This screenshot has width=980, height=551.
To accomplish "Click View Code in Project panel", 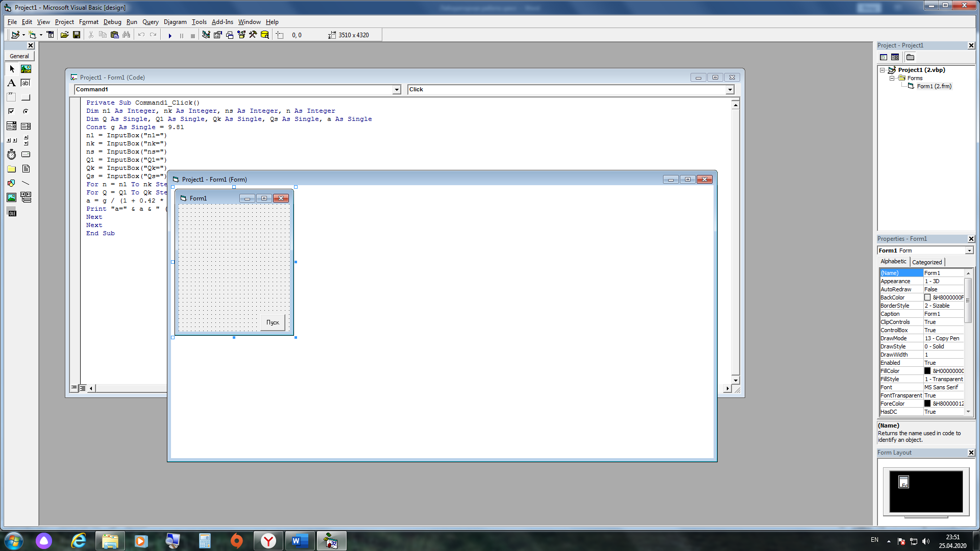I will (x=884, y=57).
